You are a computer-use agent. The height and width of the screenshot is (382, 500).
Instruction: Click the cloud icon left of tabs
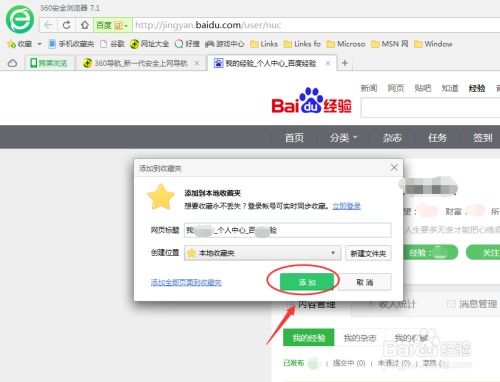(x=13, y=63)
